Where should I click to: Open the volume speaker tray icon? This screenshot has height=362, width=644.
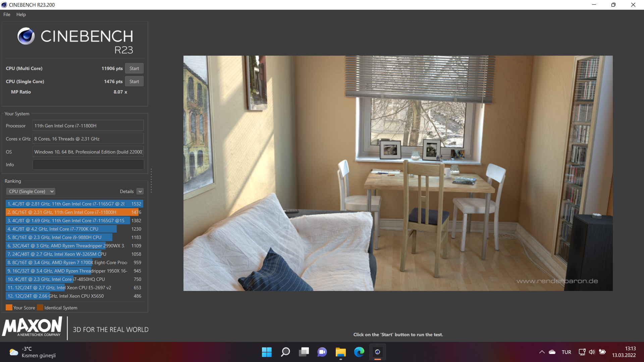pyautogui.click(x=592, y=352)
